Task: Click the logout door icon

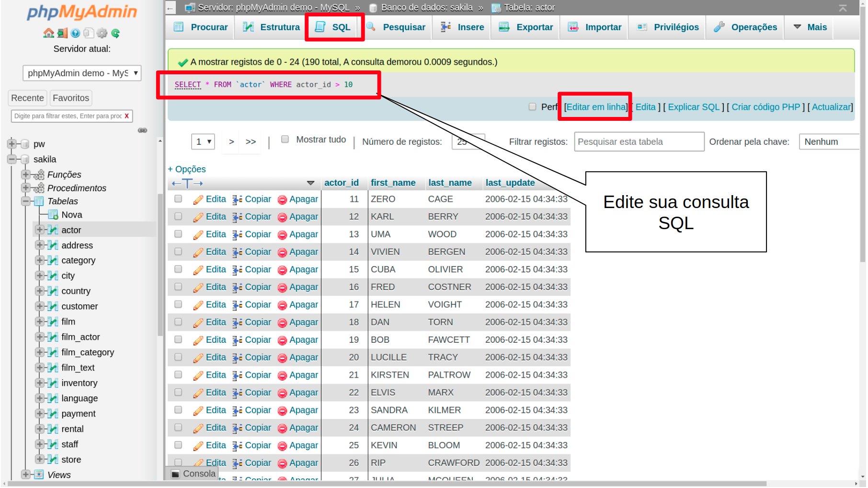Action: 62,33
